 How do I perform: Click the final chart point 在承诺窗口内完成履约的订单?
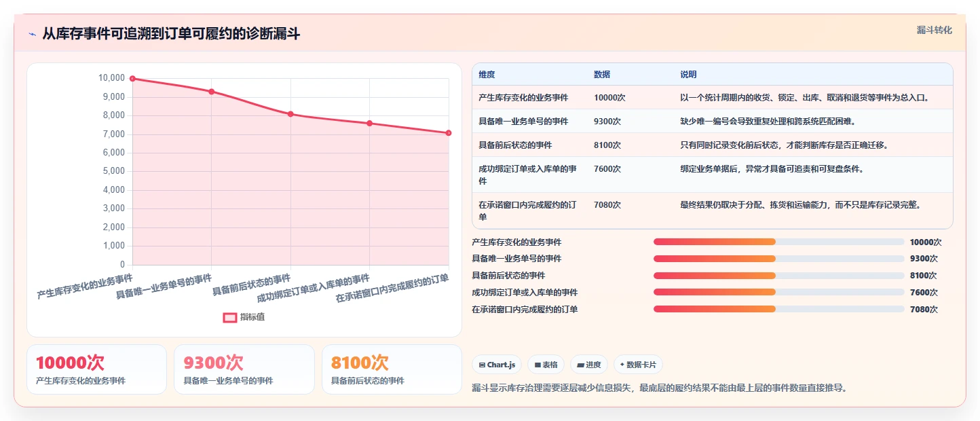(449, 133)
